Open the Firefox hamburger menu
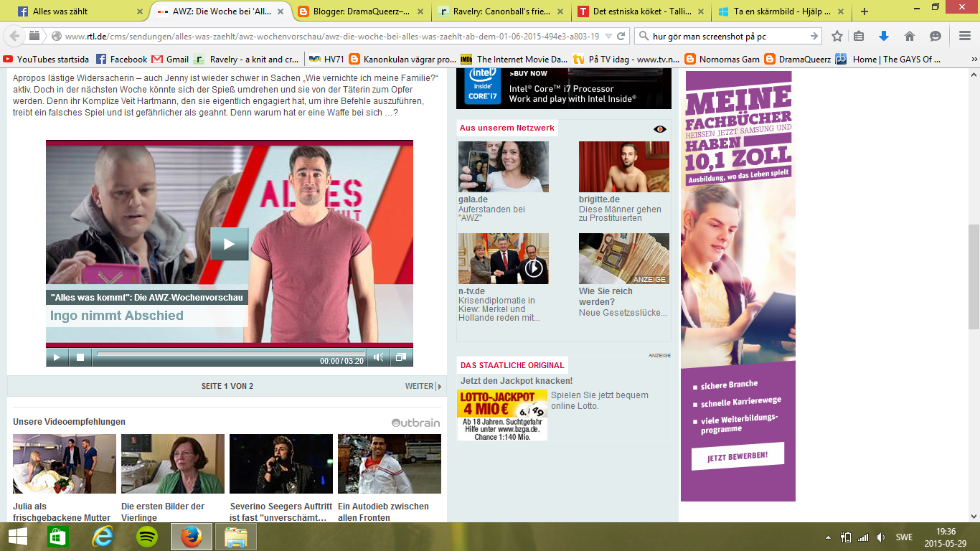Image resolution: width=980 pixels, height=551 pixels. 964,36
